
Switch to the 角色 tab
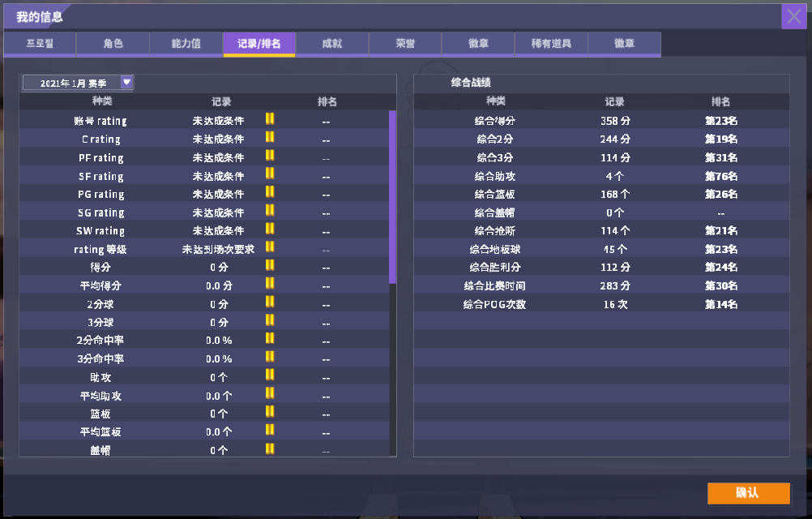(x=113, y=44)
